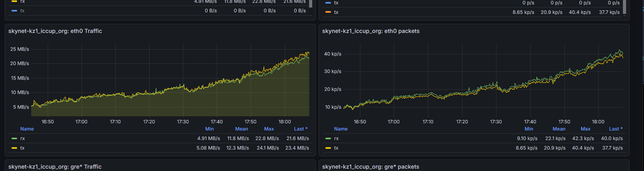This screenshot has height=171, width=644.
Task: Sort eth0 Traffic legend by Min
Action: [x=210, y=129]
